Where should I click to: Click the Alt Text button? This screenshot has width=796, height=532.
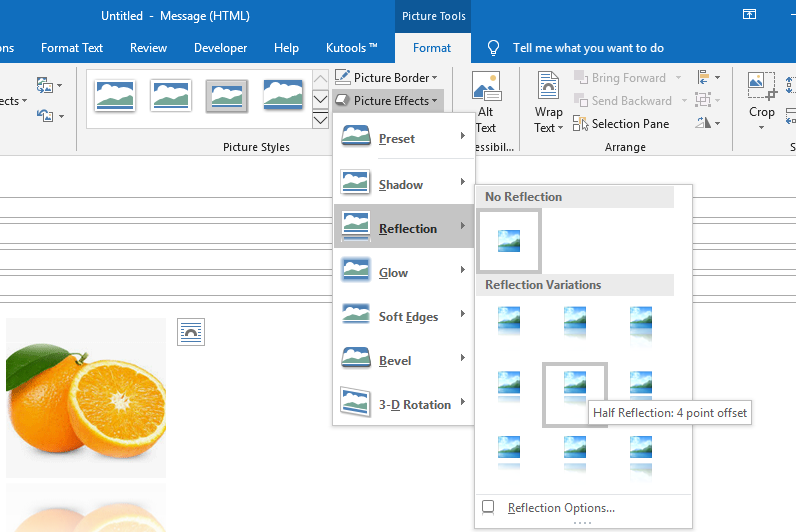(x=486, y=103)
